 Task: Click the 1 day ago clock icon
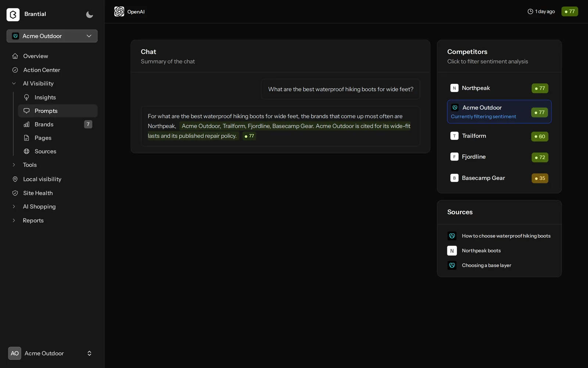[x=530, y=11]
